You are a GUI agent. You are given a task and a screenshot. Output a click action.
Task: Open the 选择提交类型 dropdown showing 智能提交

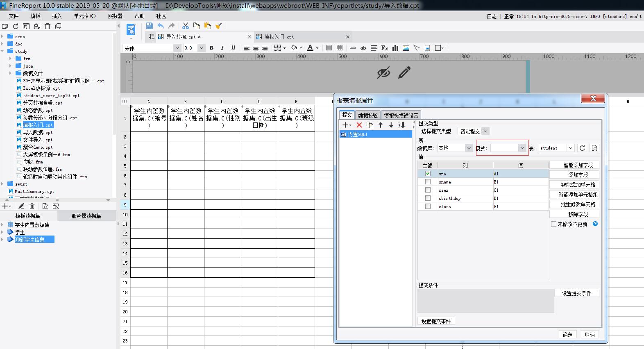click(485, 131)
